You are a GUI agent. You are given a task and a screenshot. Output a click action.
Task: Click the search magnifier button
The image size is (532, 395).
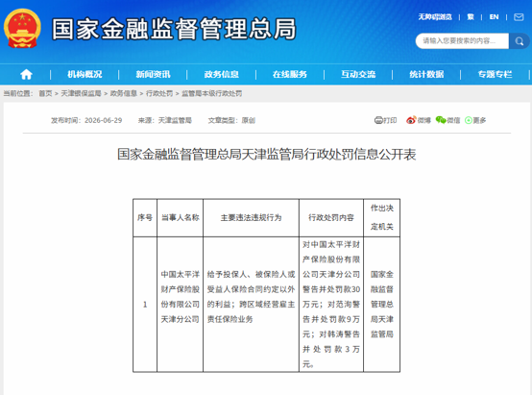tap(520, 41)
